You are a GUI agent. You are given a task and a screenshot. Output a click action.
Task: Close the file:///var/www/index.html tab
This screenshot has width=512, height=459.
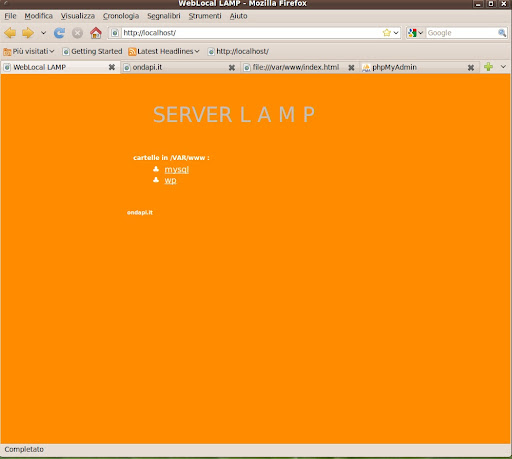pyautogui.click(x=351, y=68)
